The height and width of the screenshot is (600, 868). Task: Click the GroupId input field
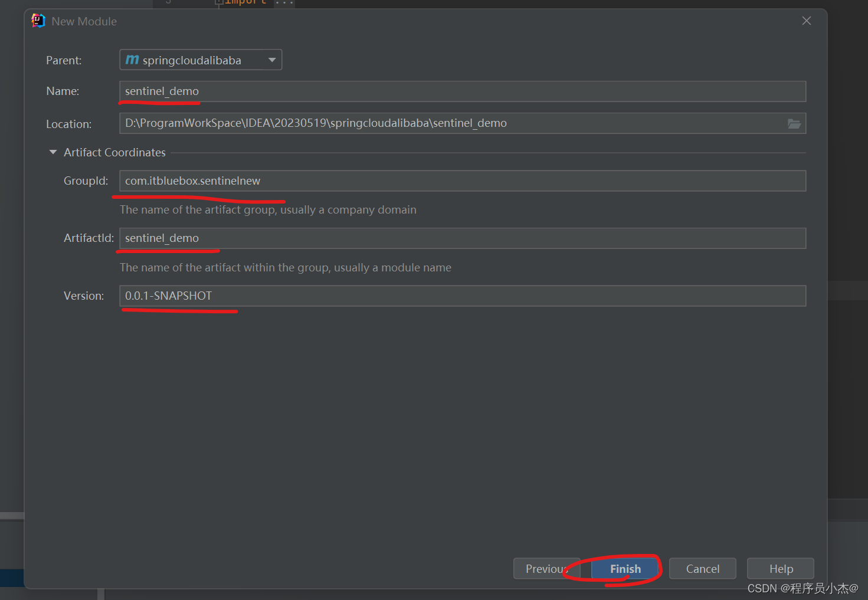(x=463, y=181)
